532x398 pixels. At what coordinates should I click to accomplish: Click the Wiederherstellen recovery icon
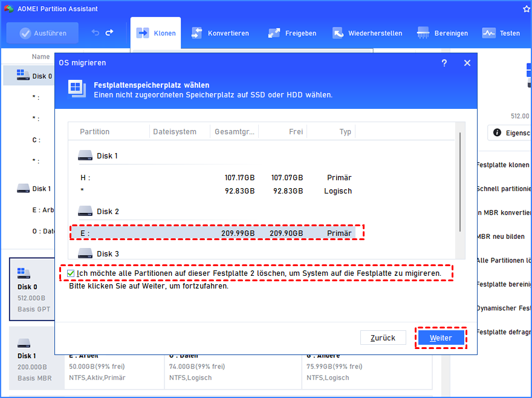pos(338,33)
